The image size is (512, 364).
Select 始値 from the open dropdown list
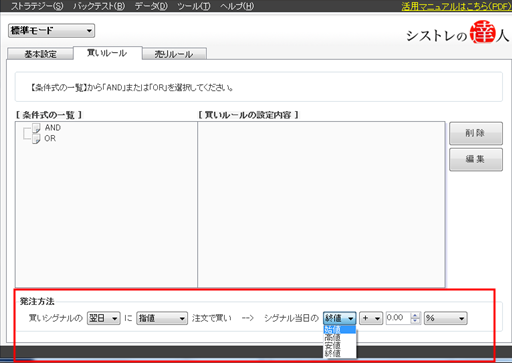pyautogui.click(x=339, y=330)
